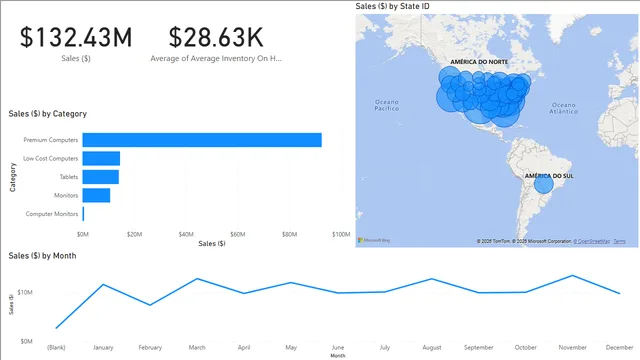
Task: Click the 'October' month axis label
Action: coord(526,347)
